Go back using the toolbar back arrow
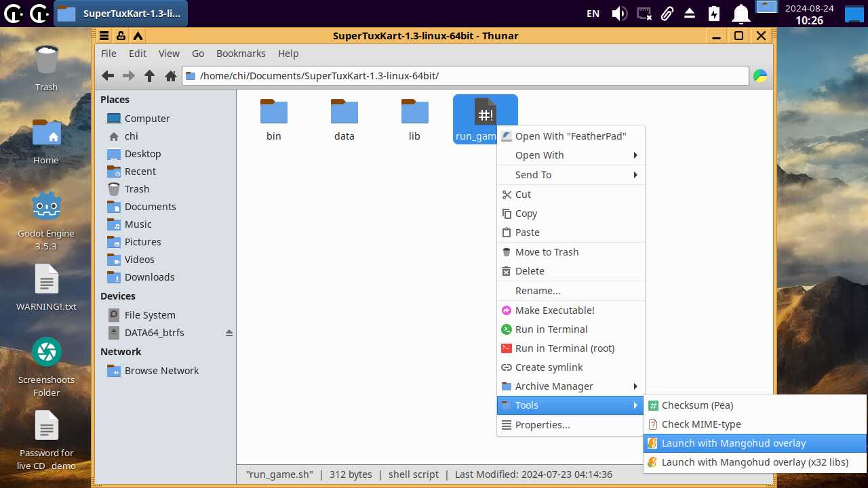Viewport: 868px width, 488px height. [108, 76]
